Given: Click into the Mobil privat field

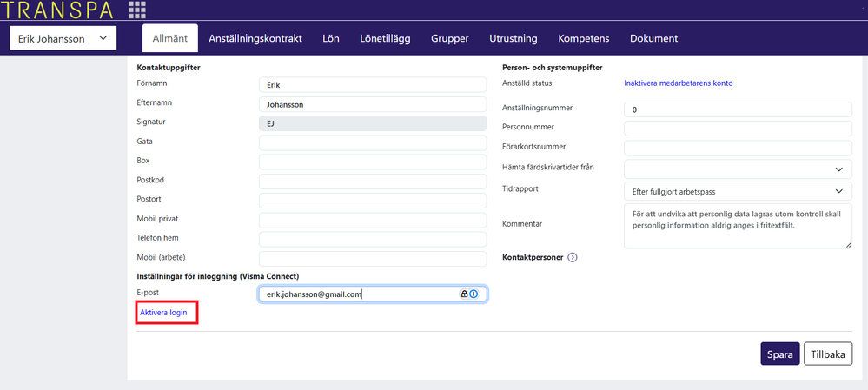Looking at the screenshot, I should click(373, 220).
